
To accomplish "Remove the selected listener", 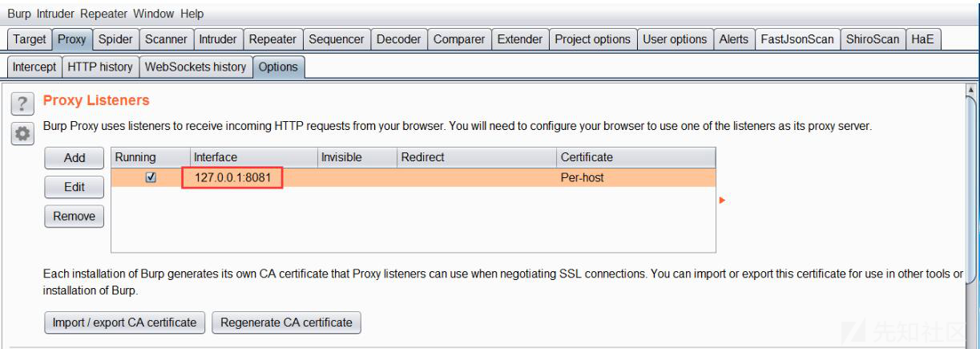I will click(x=75, y=216).
